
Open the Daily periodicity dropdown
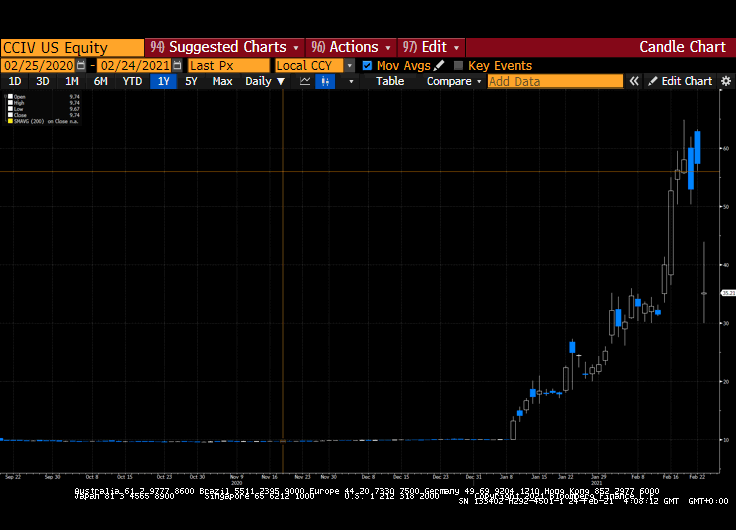(265, 81)
